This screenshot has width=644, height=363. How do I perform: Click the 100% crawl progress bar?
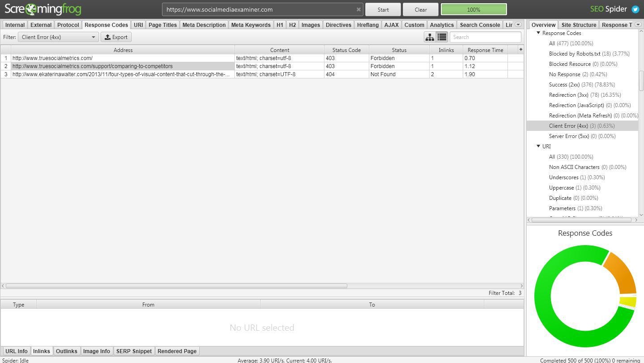[x=473, y=9]
